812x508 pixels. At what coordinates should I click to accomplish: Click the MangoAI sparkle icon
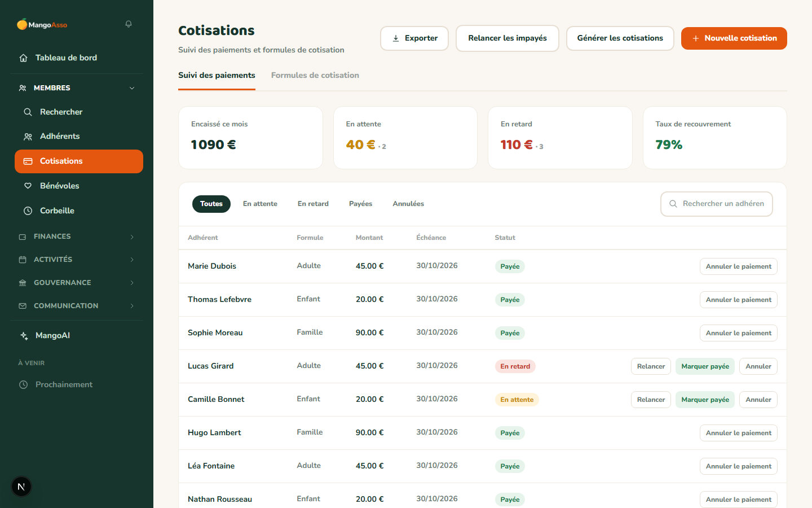pyautogui.click(x=24, y=335)
